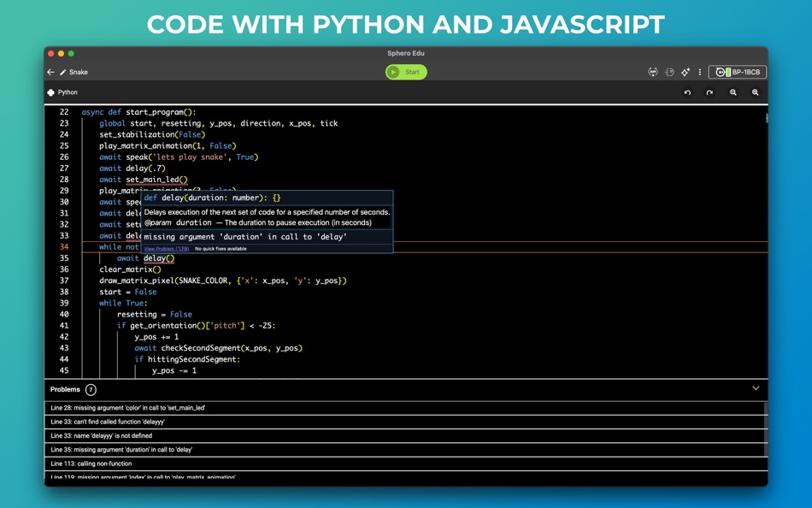Click the pencil icon to rename Snake
Viewport: 812px width, 508px height.
click(x=63, y=72)
